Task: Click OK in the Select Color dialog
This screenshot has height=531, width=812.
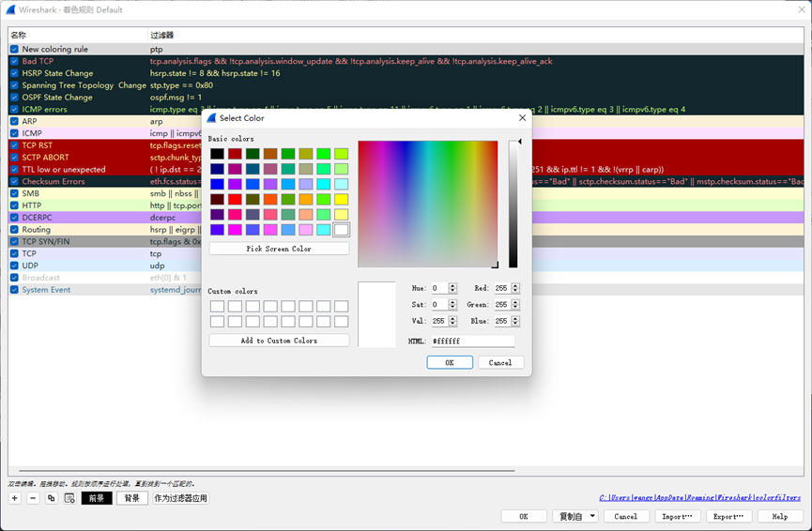Action: 450,362
